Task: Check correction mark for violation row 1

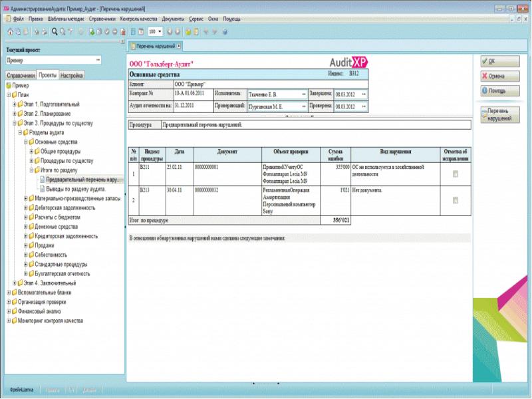Action: [x=455, y=174]
